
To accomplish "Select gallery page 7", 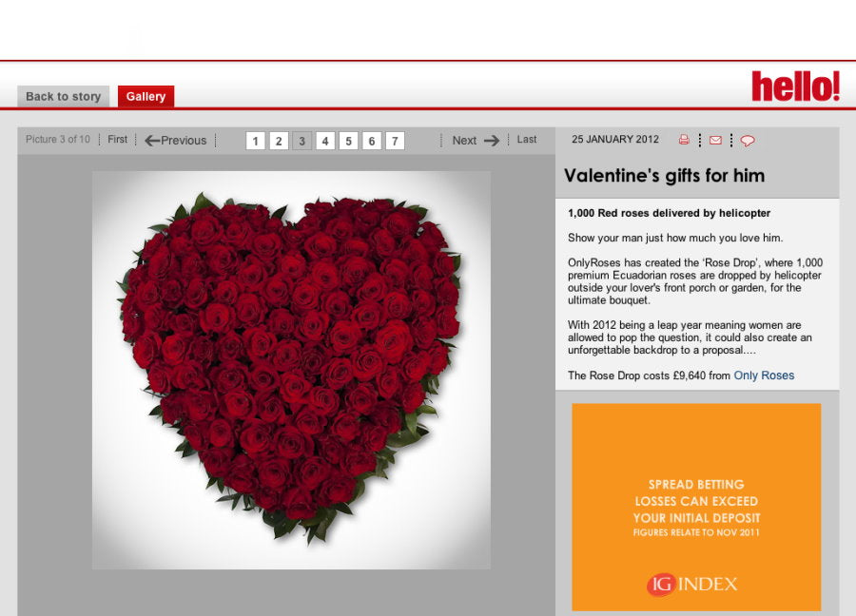I will (x=395, y=142).
